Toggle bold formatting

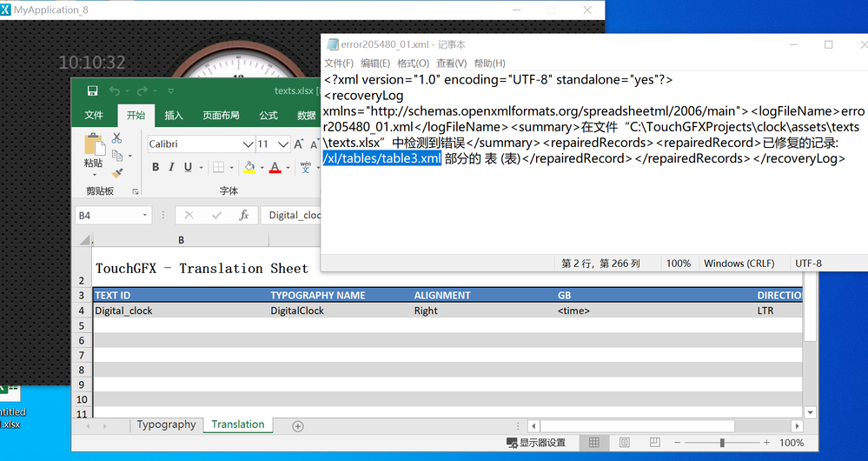(x=156, y=167)
